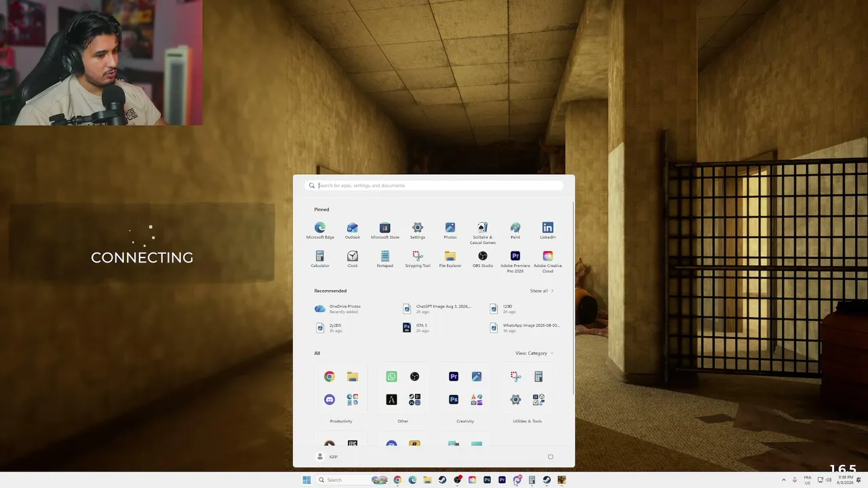Open Photoshop from the taskbar
Viewport: 868px width, 488px height.
[487, 480]
